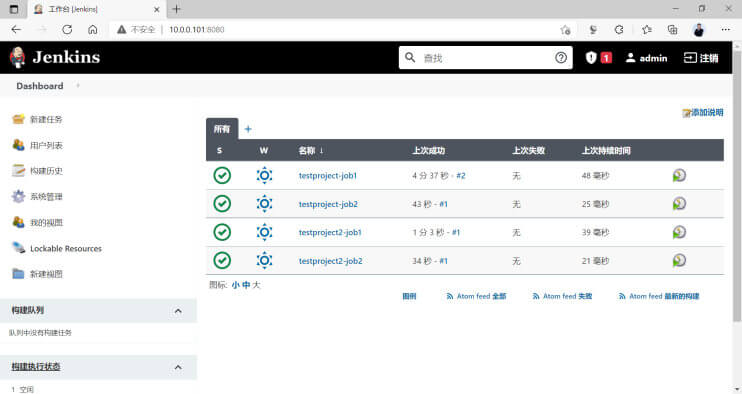Open the testproject-job2 job
Viewport: 742px width, 394px height.
(x=328, y=204)
